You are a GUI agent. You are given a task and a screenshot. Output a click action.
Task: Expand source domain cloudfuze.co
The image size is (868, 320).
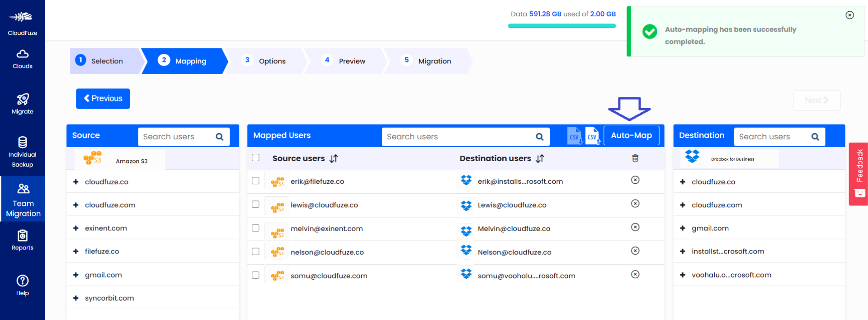(x=76, y=182)
